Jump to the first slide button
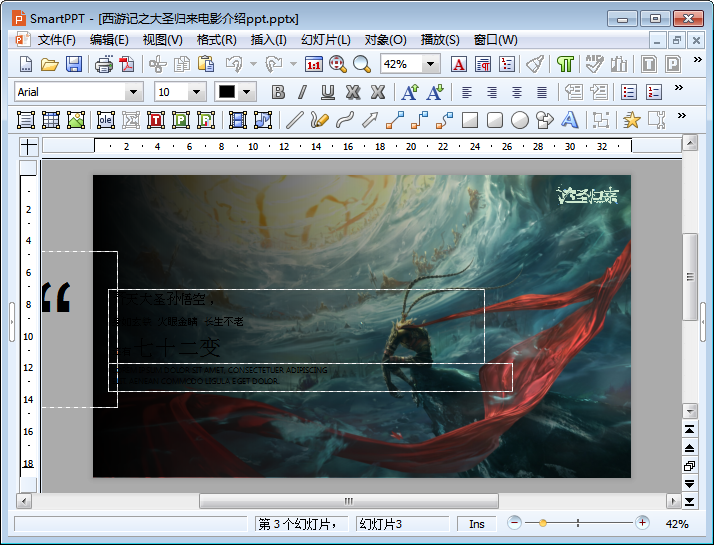Image resolution: width=714 pixels, height=545 pixels. coord(689,430)
